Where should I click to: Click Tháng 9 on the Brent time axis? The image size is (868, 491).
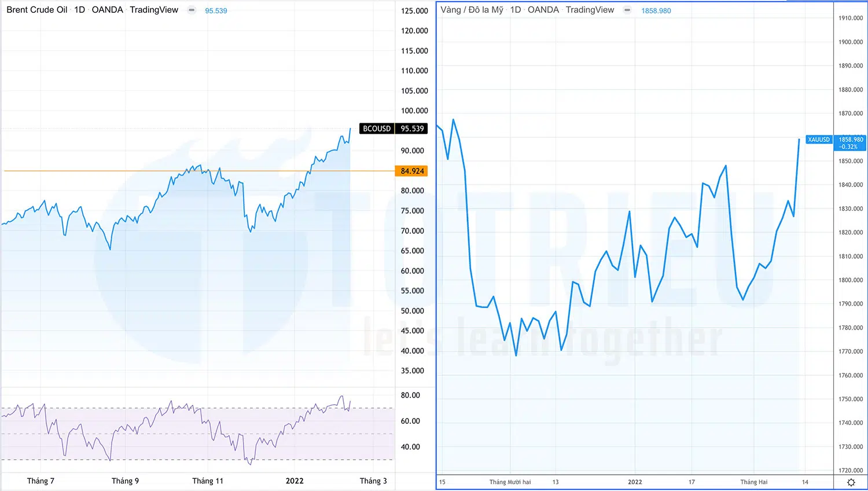pos(125,481)
